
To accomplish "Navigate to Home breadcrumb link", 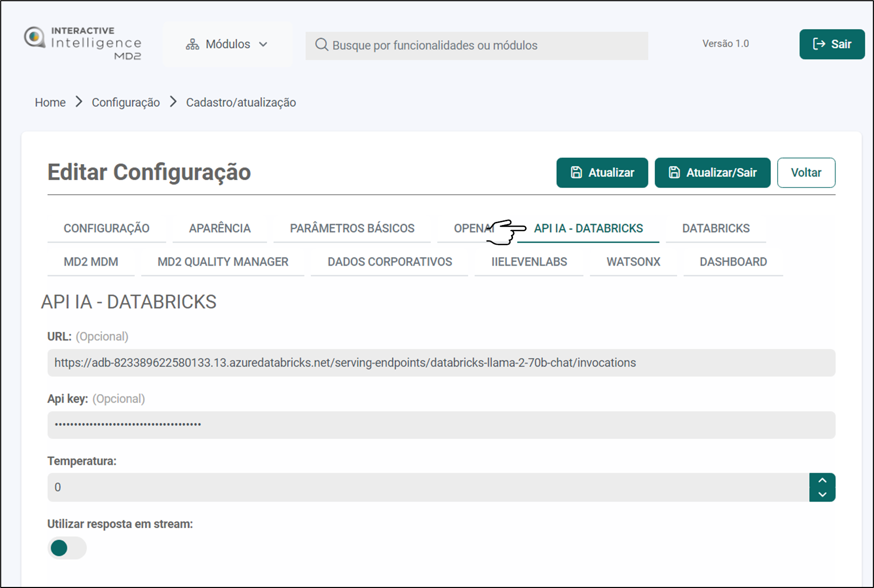I will click(x=50, y=103).
